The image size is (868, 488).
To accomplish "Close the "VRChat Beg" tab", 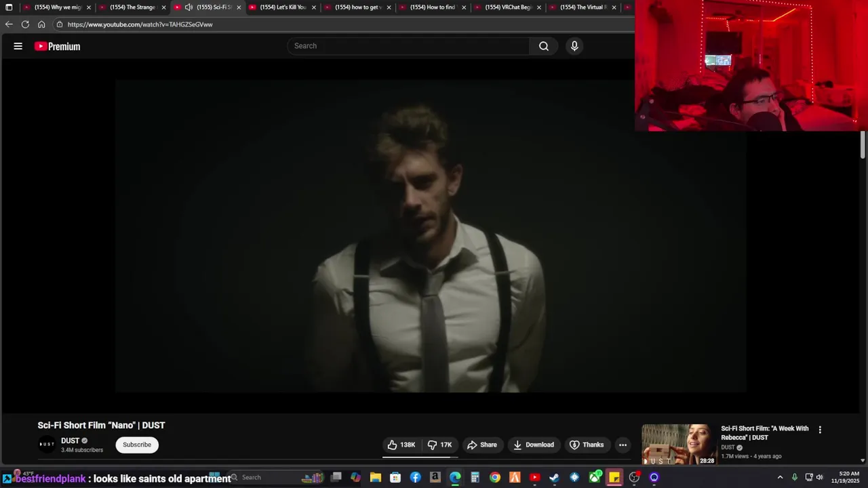I will tap(539, 7).
